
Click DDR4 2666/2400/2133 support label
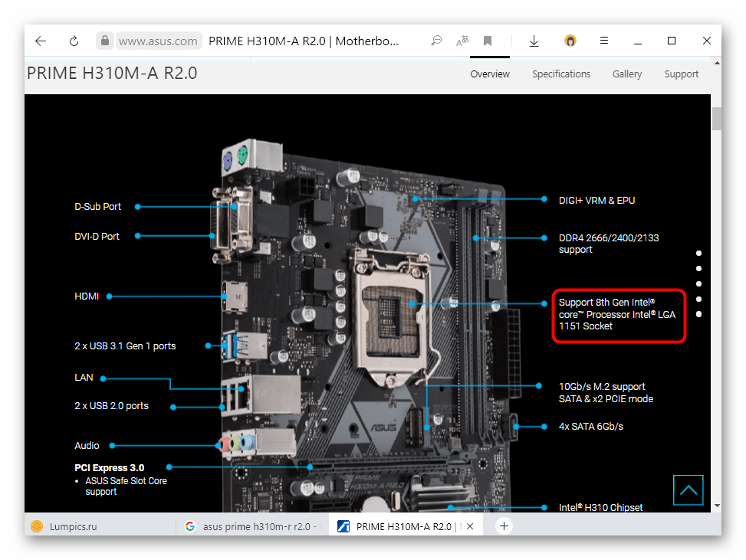tap(609, 244)
